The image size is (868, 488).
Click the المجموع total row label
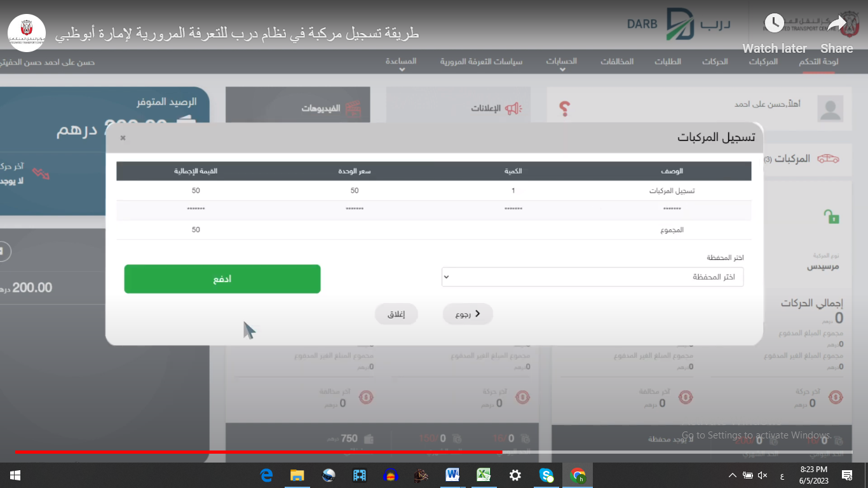tap(672, 230)
